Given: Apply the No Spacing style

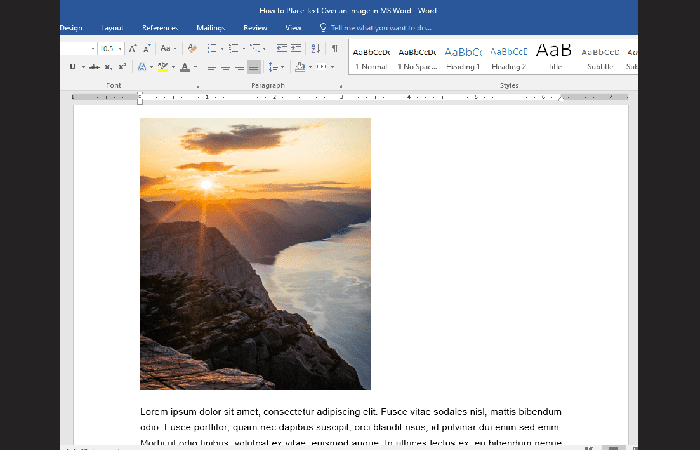Looking at the screenshot, I should [417, 58].
